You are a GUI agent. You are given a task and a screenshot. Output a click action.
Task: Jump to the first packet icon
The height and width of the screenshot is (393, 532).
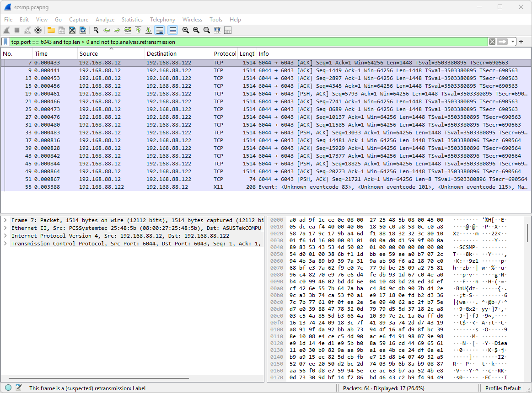(138, 30)
